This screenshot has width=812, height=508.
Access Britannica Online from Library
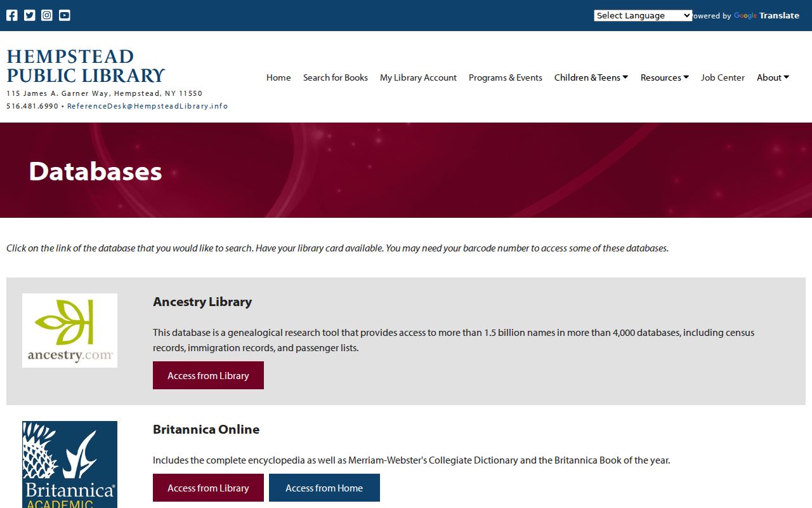click(x=208, y=488)
